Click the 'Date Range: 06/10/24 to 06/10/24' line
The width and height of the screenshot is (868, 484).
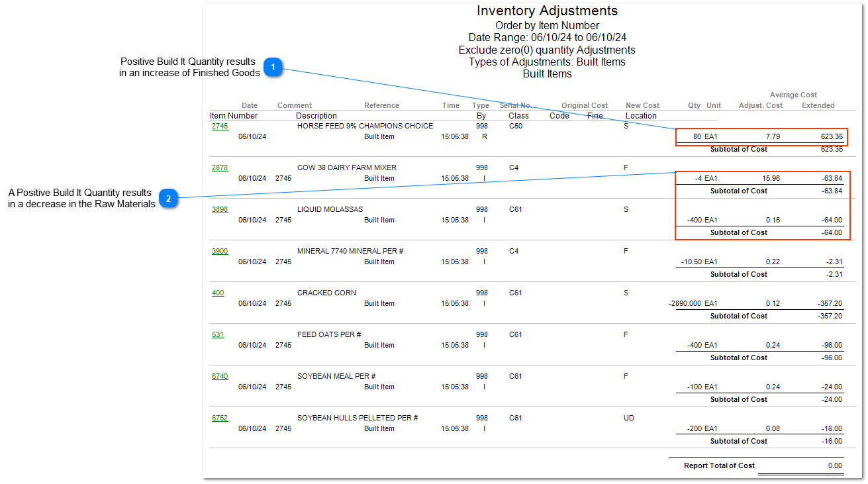[547, 38]
